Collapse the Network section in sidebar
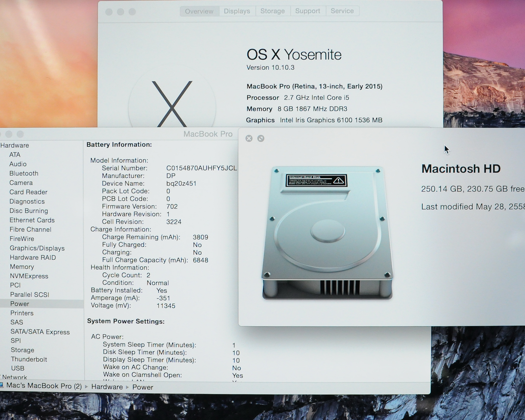 pos(14,377)
